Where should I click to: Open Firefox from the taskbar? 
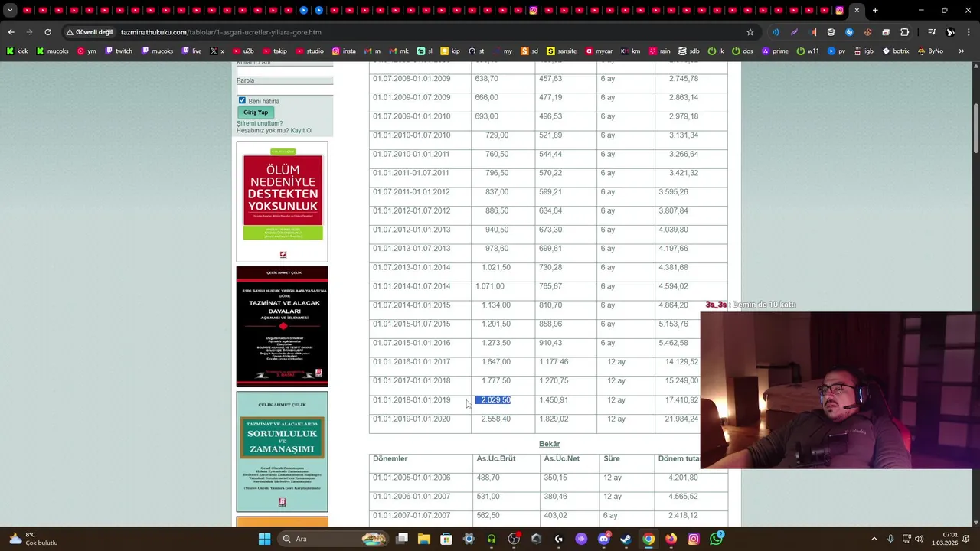click(671, 539)
